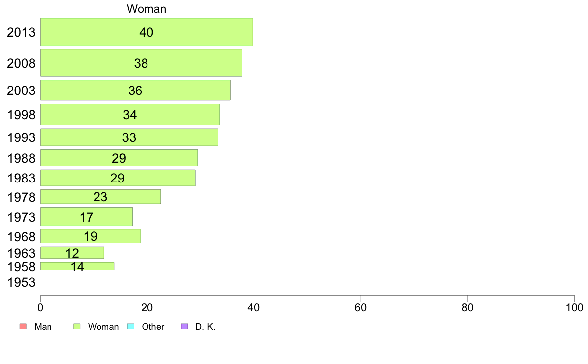
Task: Select the 1968 bar showing 19
Action: 91,236
